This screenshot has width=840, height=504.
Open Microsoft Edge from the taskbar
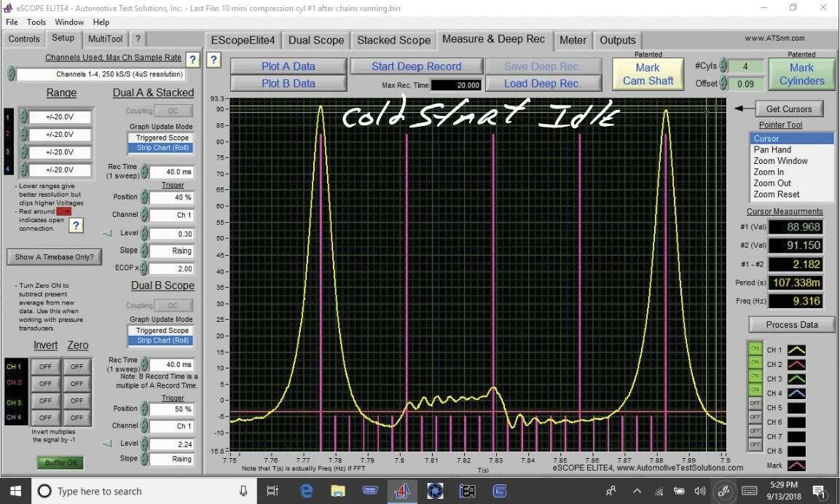click(x=305, y=491)
